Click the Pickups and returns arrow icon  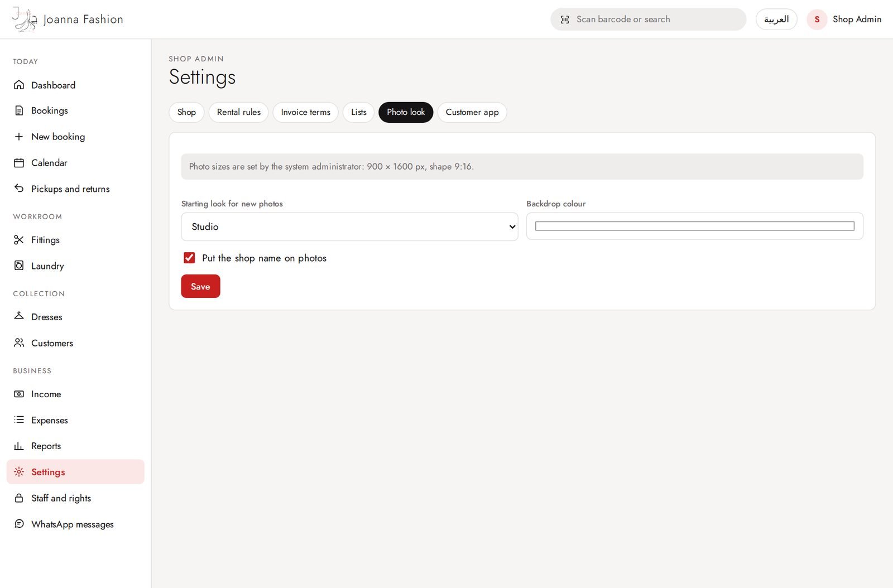(x=19, y=189)
